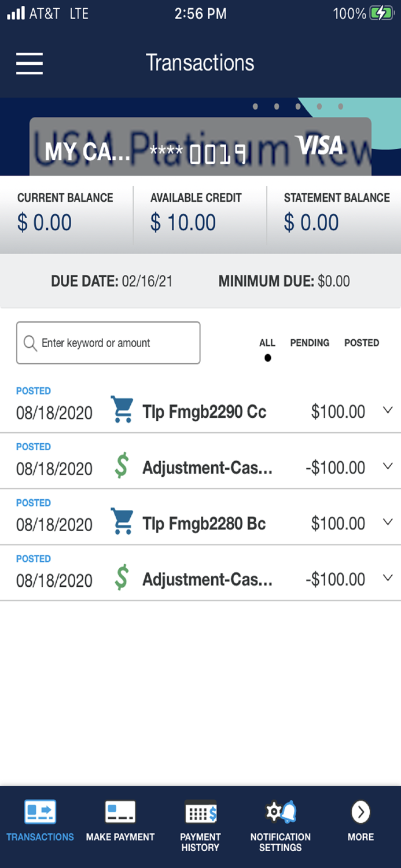The image size is (401, 868).
Task: Click the green dollar icon next to Adjustment-Cas...
Action: point(122,466)
